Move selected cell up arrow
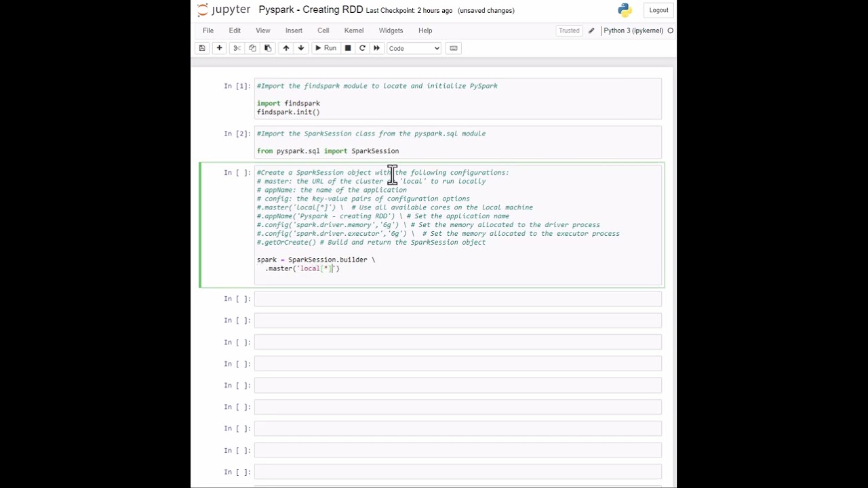 [286, 48]
